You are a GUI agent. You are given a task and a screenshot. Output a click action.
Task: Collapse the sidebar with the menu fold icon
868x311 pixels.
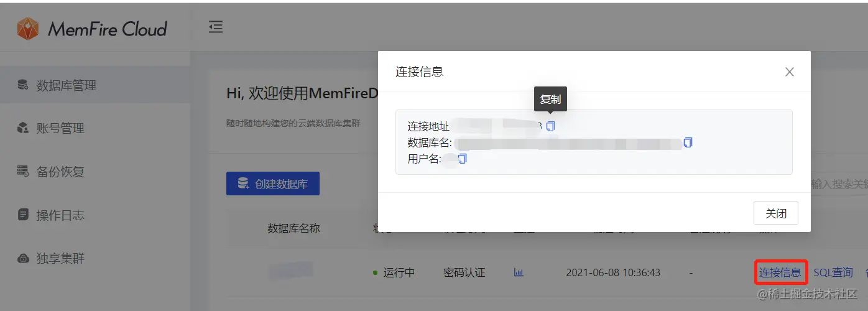point(215,27)
